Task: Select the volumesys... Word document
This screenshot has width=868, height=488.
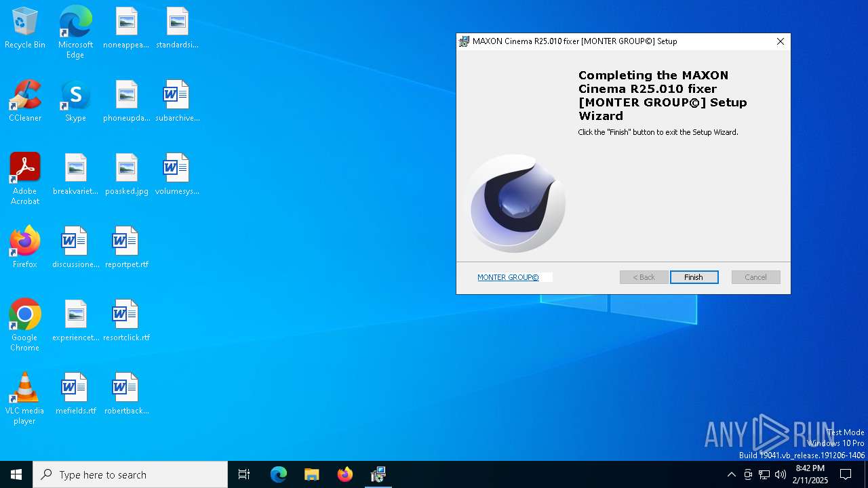Action: point(177,175)
